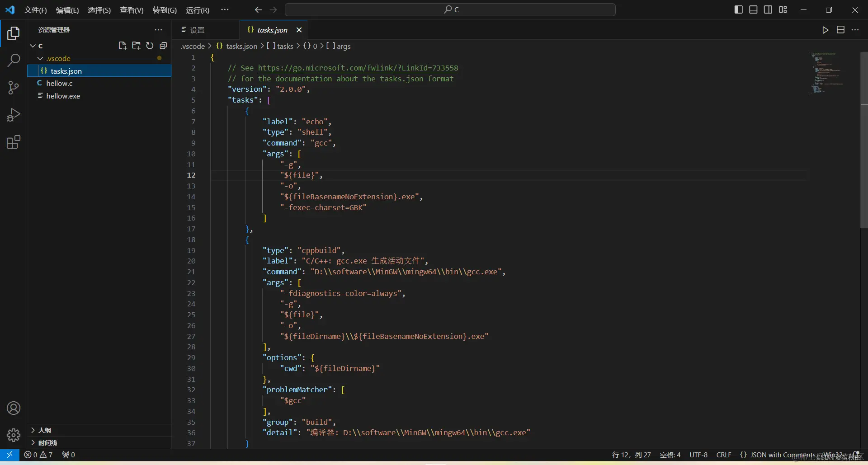This screenshot has width=868, height=465.
Task: Collapse the C workspace folder
Action: 33,46
